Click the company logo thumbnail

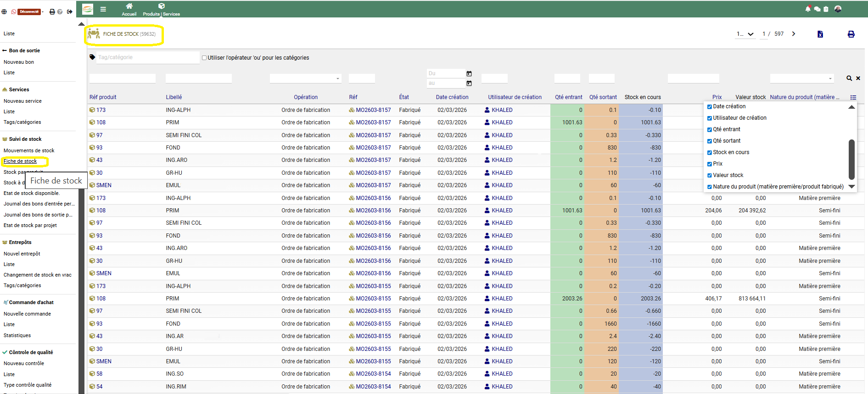tap(88, 9)
